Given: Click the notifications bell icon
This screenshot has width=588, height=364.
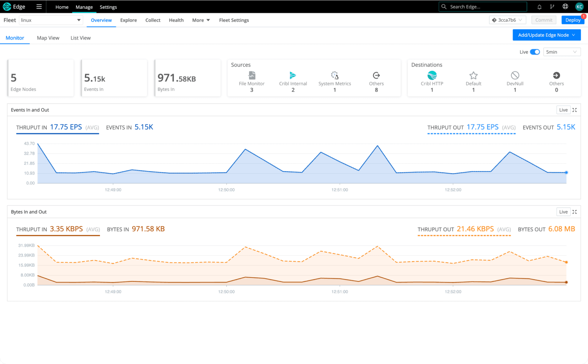Looking at the screenshot, I should (x=539, y=7).
